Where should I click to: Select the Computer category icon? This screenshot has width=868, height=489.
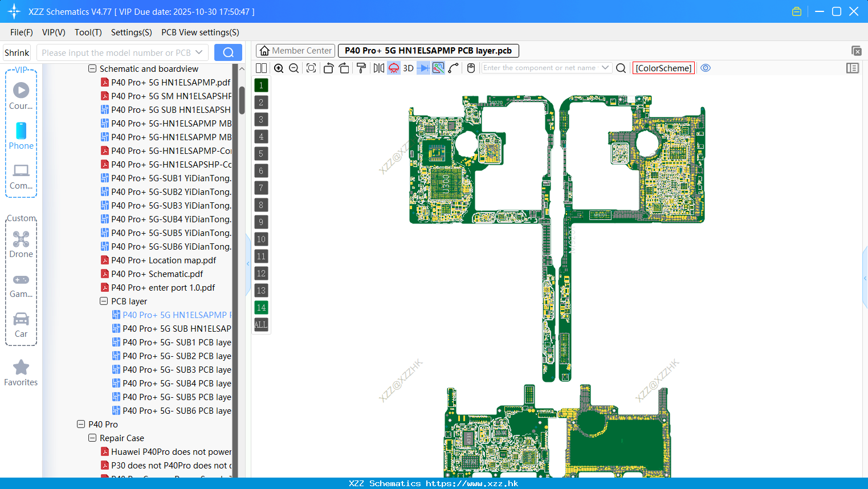point(21,177)
